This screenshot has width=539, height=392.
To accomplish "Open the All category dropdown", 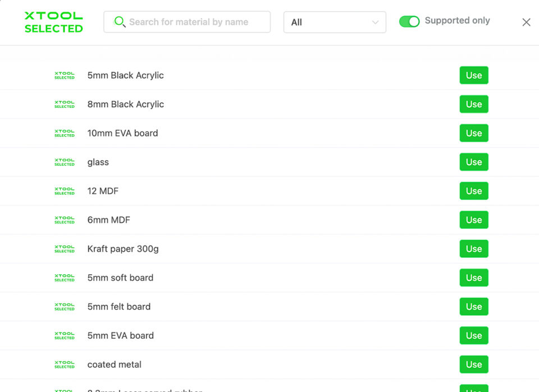I will tap(335, 22).
